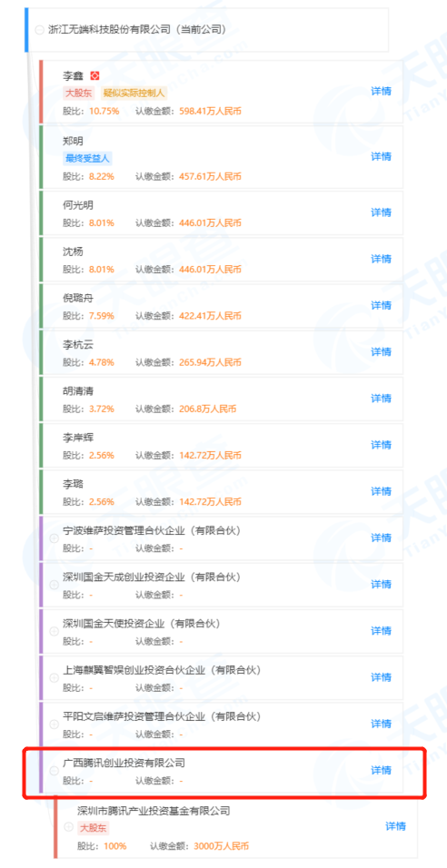Select shareholder name 沈杨
Screen dimensions: 447x868
(73, 252)
